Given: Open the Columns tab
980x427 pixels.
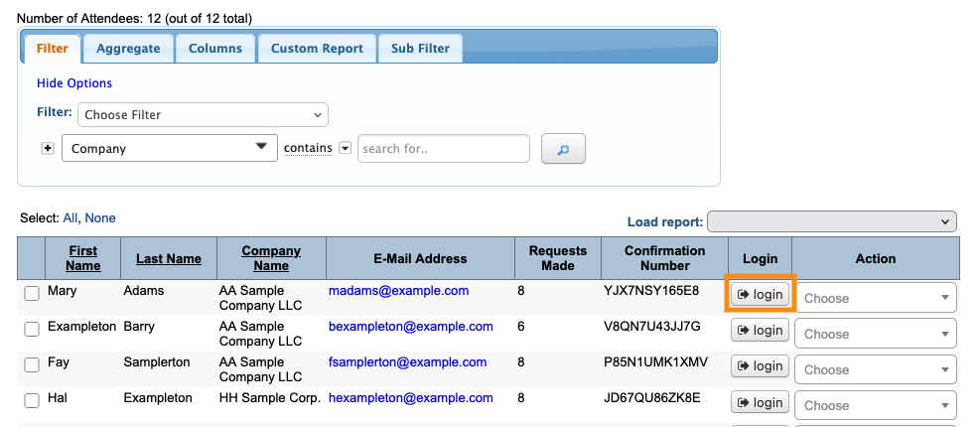Looking at the screenshot, I should tap(215, 48).
